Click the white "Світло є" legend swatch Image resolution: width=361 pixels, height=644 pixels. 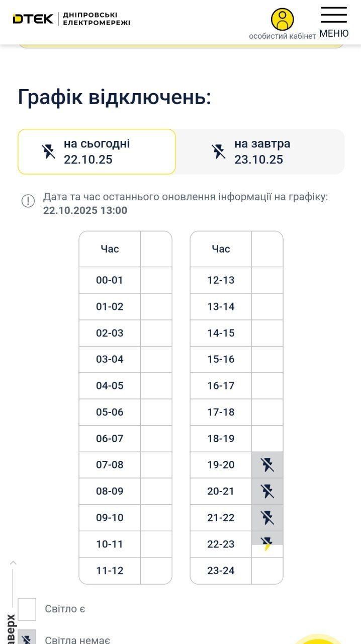[x=27, y=609]
